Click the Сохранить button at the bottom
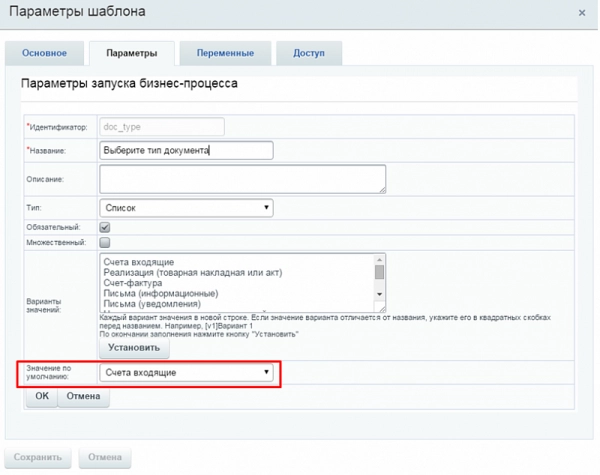The image size is (600, 475). pos(38,458)
